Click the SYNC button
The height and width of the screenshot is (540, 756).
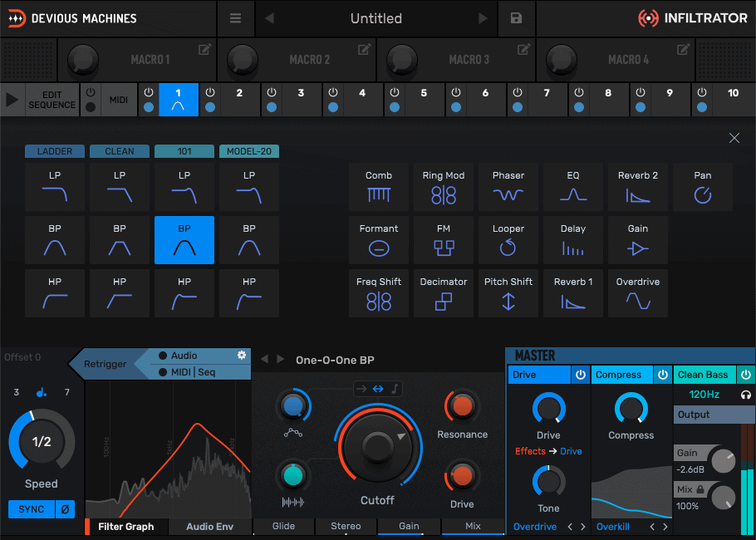[32, 509]
